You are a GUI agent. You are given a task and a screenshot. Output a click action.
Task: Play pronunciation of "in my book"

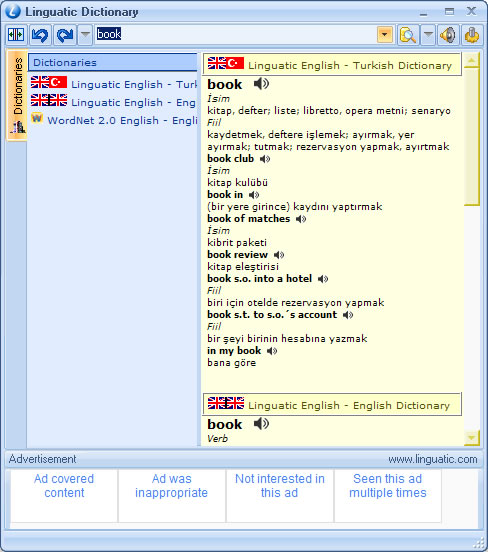click(x=272, y=351)
